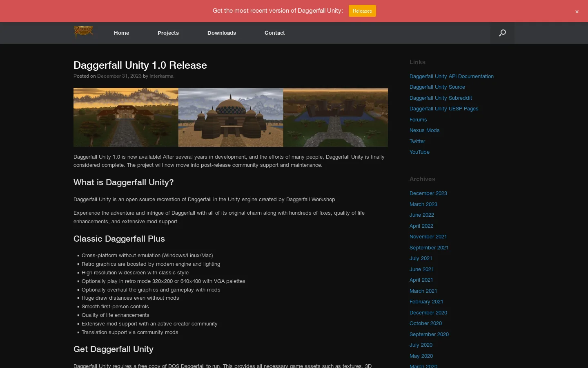
Task: Browse the November 2021 archive
Action: point(428,237)
